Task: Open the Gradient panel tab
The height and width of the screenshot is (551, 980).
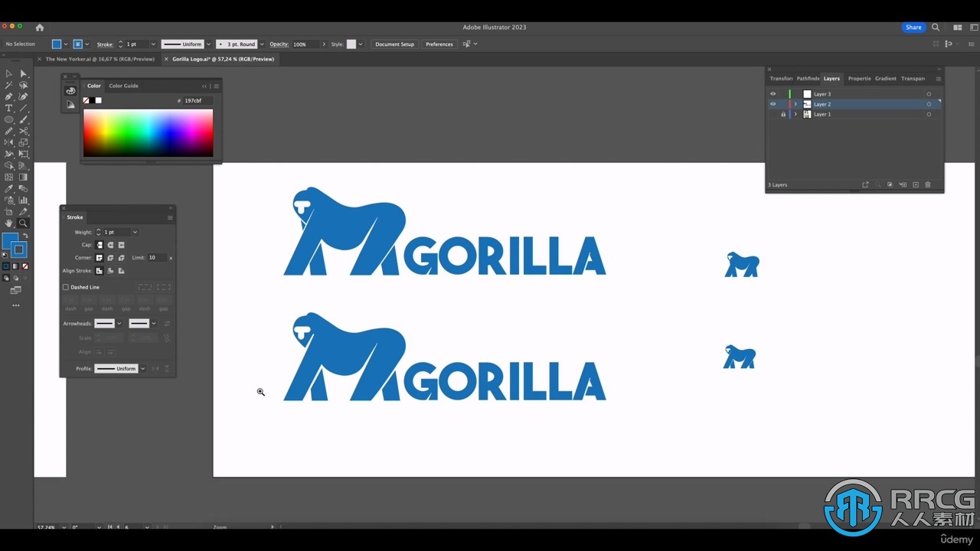Action: tap(885, 79)
